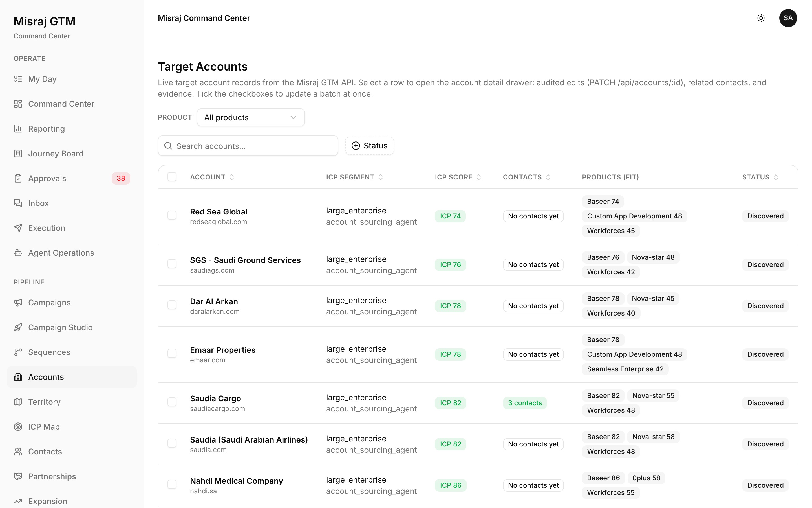Click the Reporting bar chart icon
The height and width of the screenshot is (508, 812).
18,129
